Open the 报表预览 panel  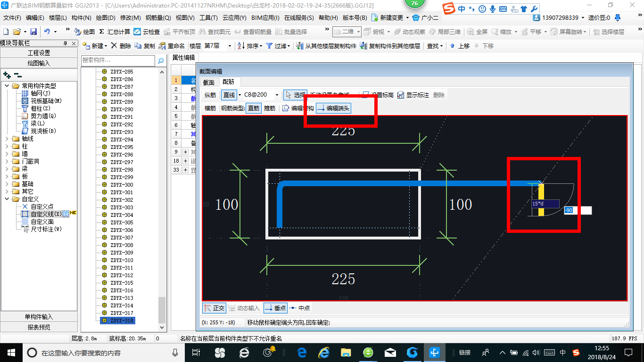pos(39,327)
